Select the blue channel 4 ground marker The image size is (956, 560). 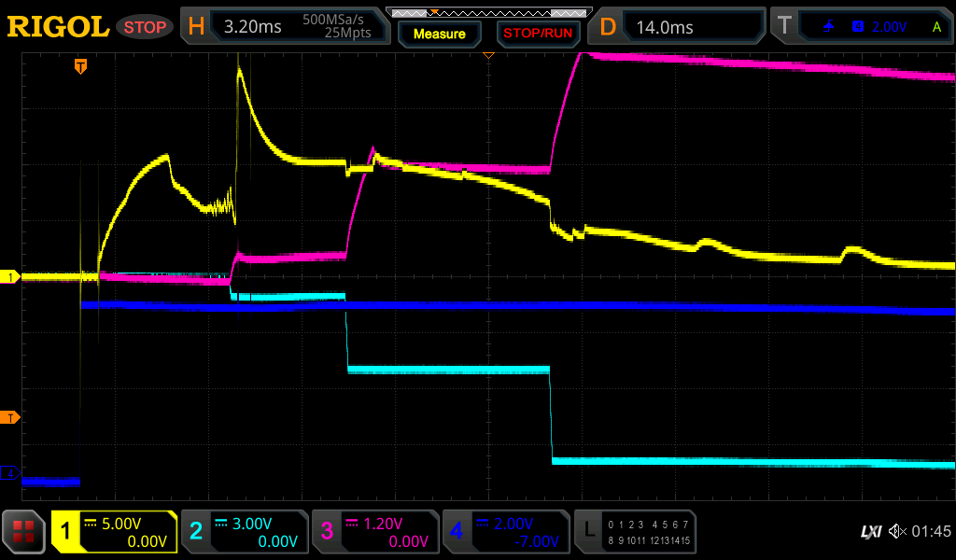point(11,473)
